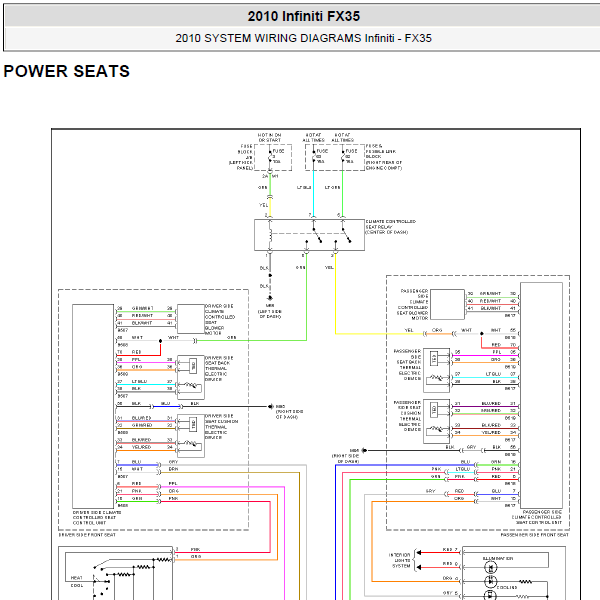Click 'DRIVER SIDE FRONT SEAT' caption
The image size is (600, 600).
[x=87, y=535]
